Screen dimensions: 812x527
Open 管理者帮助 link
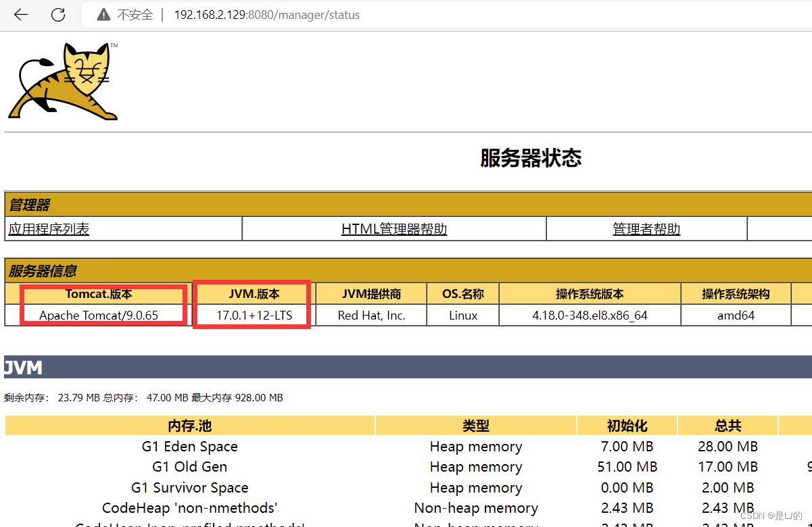click(646, 229)
